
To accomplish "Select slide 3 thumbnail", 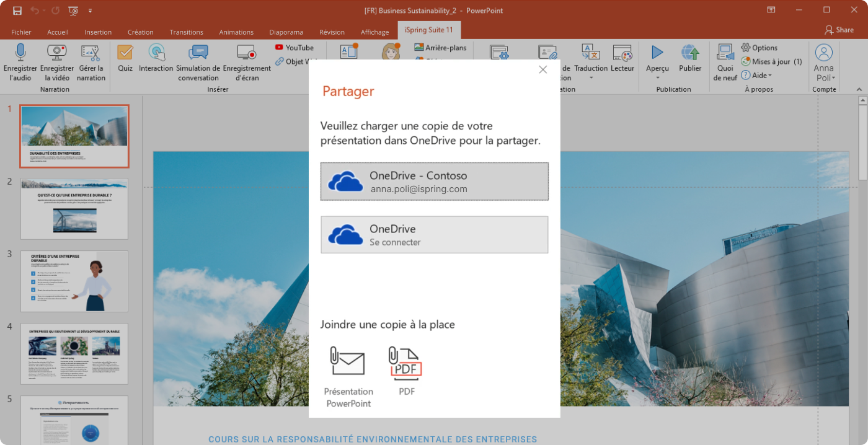I will [x=74, y=281].
